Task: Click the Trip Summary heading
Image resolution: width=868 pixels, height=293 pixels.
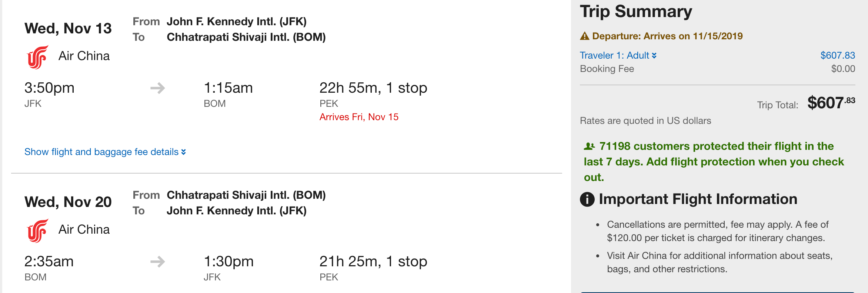Action: pyautogui.click(x=636, y=11)
